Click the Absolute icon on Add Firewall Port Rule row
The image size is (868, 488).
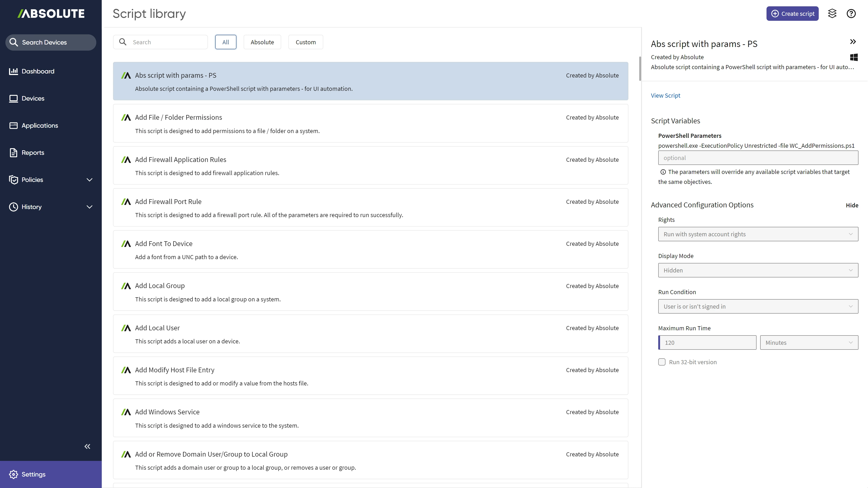[x=126, y=202]
